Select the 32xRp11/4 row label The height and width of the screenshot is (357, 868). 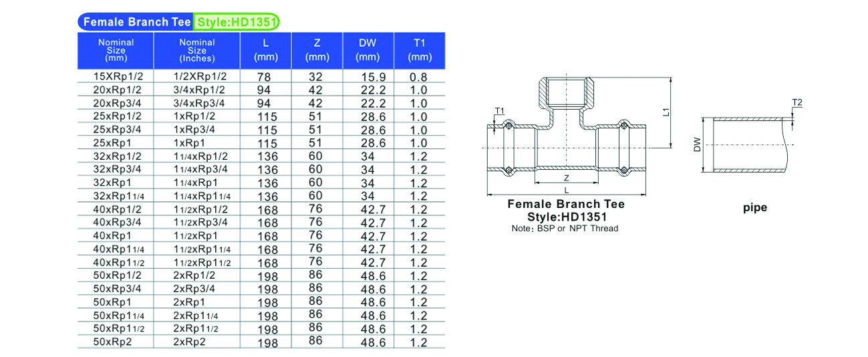click(x=120, y=195)
